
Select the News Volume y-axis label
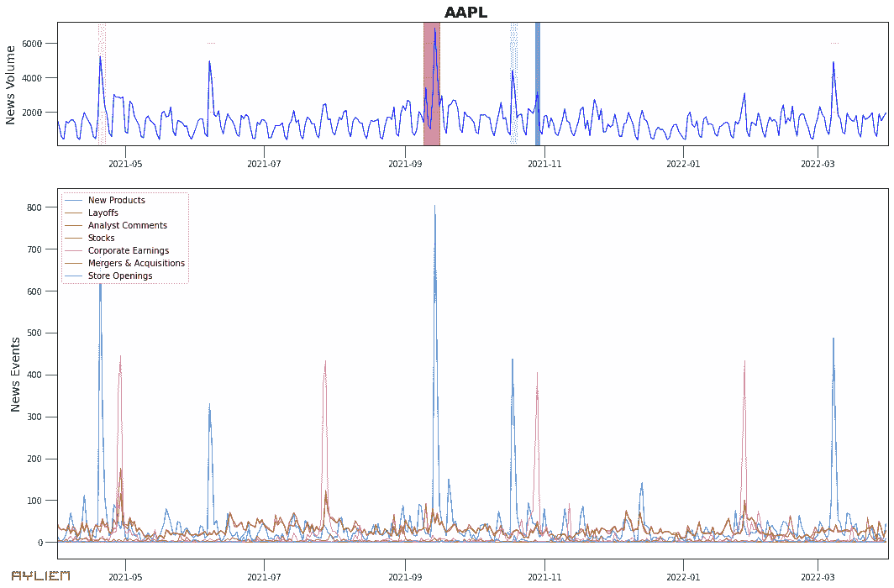tap(12, 85)
